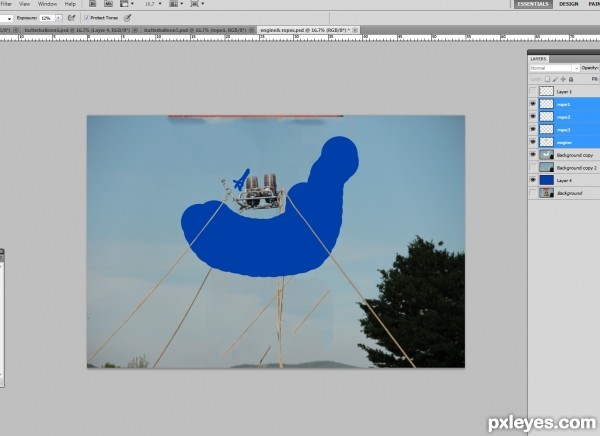
Task: Hide the rope3 layer
Action: (533, 129)
